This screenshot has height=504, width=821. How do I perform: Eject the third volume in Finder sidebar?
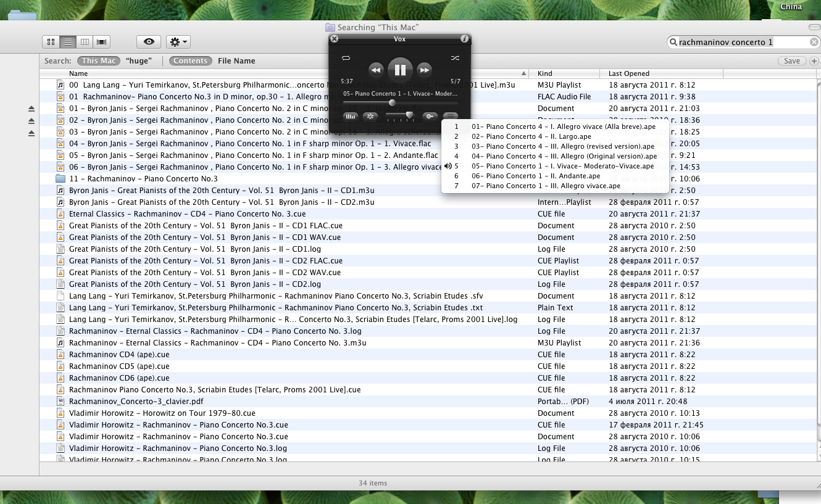coord(31,133)
